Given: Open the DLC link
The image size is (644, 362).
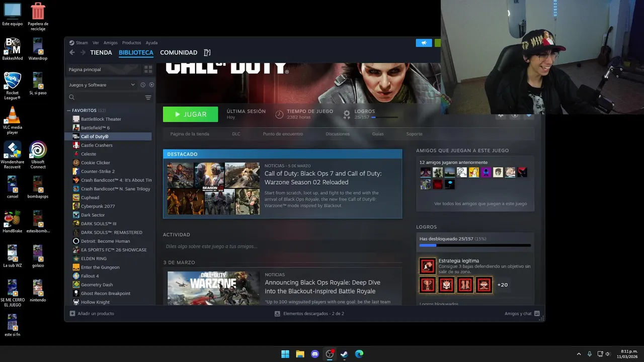Looking at the screenshot, I should coord(236,134).
